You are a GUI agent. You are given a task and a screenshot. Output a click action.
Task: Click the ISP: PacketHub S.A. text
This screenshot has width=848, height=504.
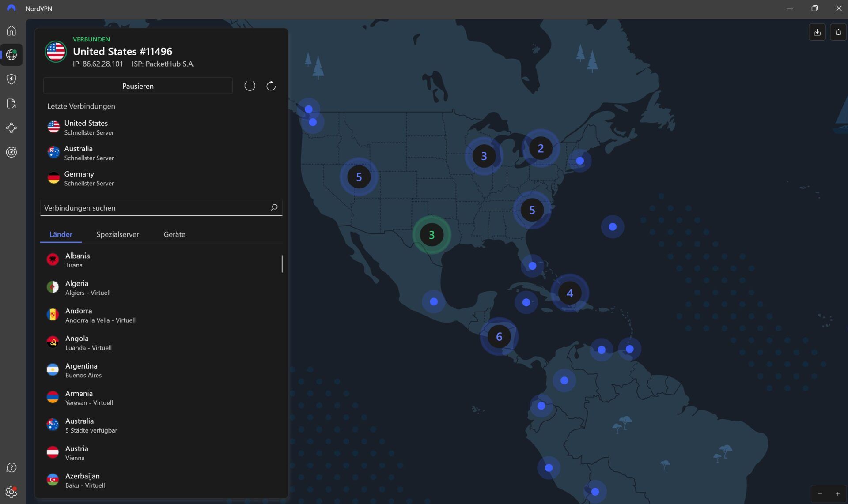pyautogui.click(x=163, y=64)
